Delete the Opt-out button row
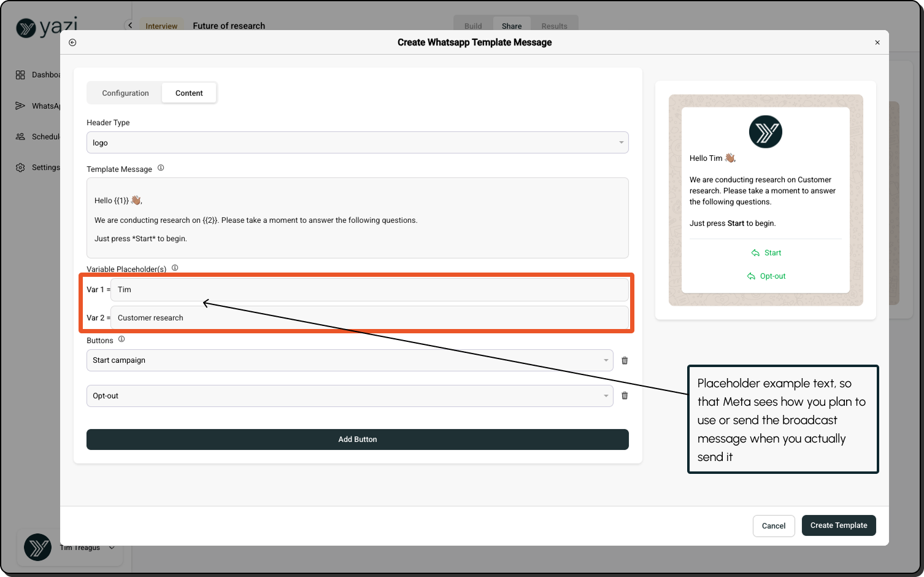The width and height of the screenshot is (924, 577). 625,396
